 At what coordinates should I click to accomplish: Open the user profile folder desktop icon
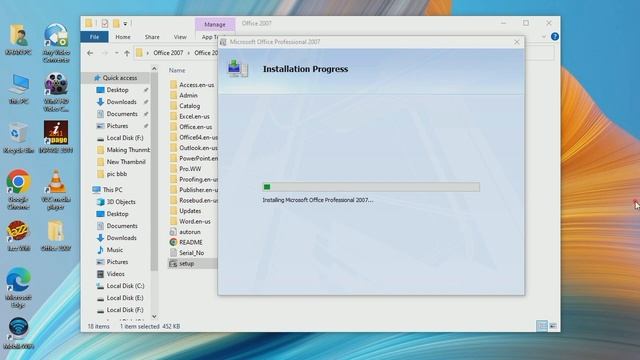[x=18, y=40]
